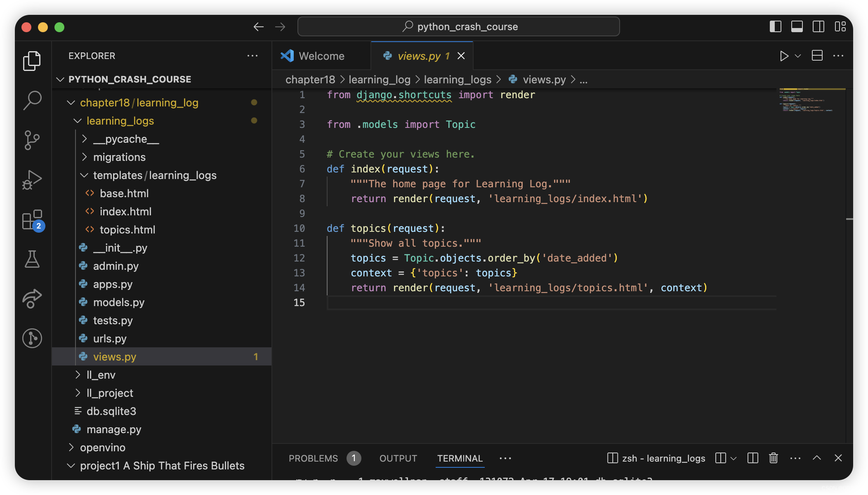The image size is (868, 495).
Task: Click the Run Python File play button
Action: (x=784, y=56)
